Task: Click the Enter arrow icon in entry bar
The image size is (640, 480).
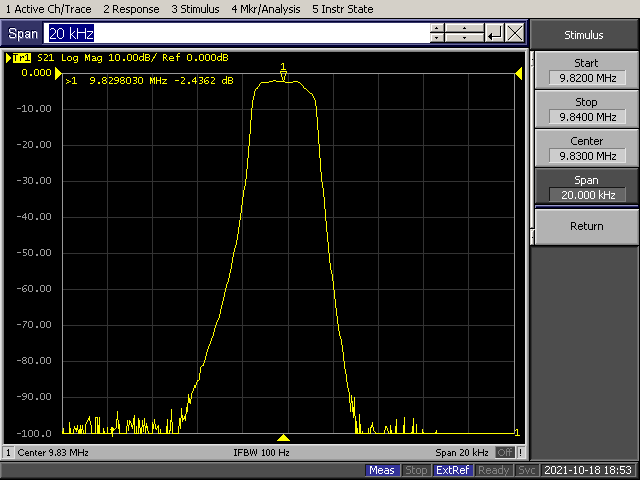Action: (494, 34)
